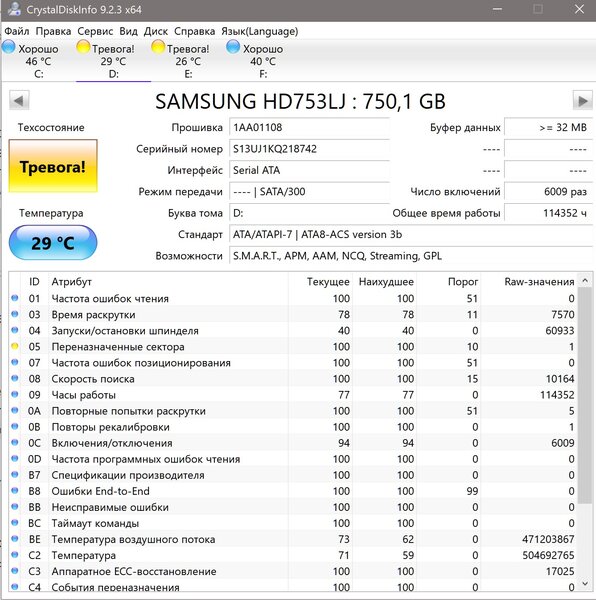Click the 29 °C temperature button
Screen dimensions: 596x600
tap(53, 243)
